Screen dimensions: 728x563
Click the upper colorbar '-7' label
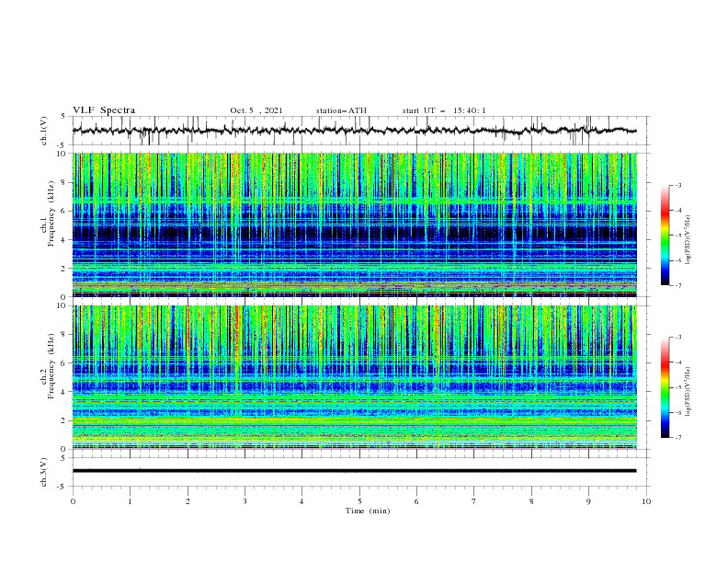(x=677, y=285)
